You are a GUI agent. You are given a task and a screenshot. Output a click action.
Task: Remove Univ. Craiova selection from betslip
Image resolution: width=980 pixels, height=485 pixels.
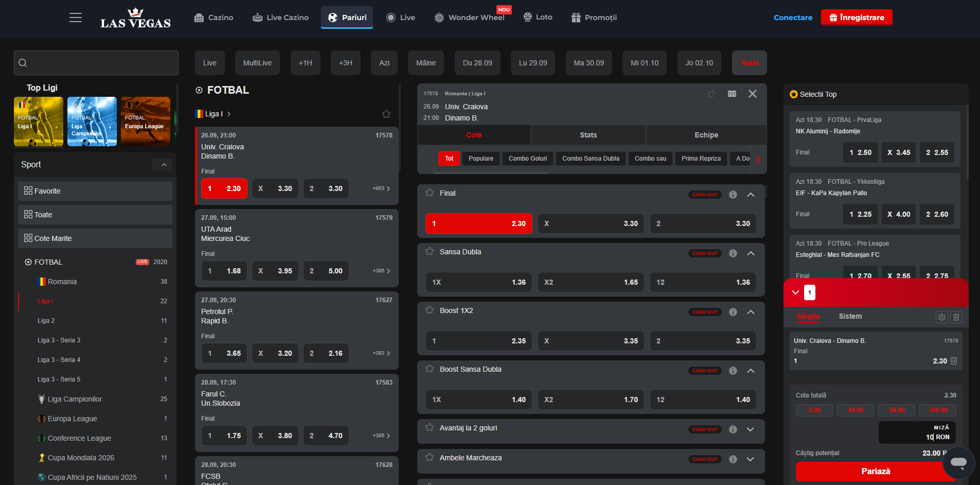point(954,361)
